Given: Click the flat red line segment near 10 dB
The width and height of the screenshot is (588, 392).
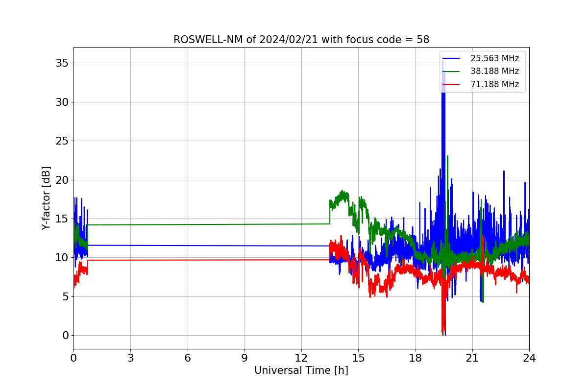Looking at the screenshot, I should 208,260.
